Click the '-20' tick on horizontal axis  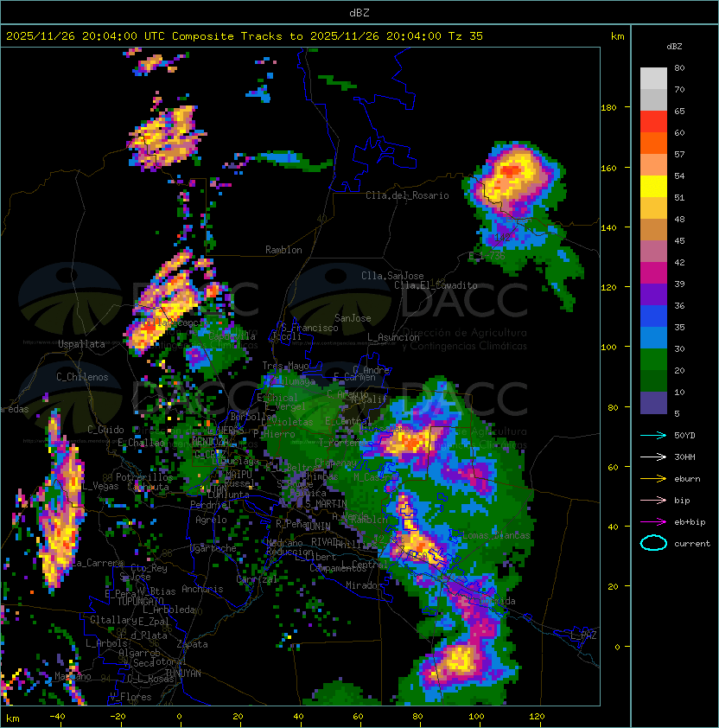click(118, 717)
